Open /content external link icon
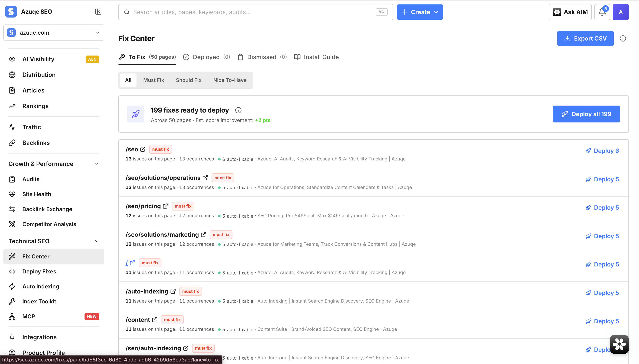This screenshot has height=364, width=639. 155,320
